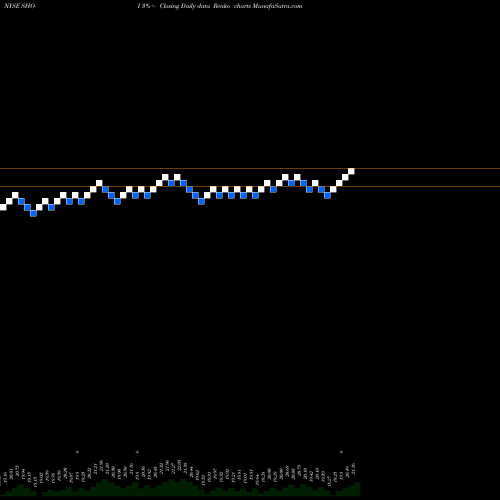The height and width of the screenshot is (500, 500).
Task: Click the lower orange horizontal support line
Action: [x=250, y=186]
